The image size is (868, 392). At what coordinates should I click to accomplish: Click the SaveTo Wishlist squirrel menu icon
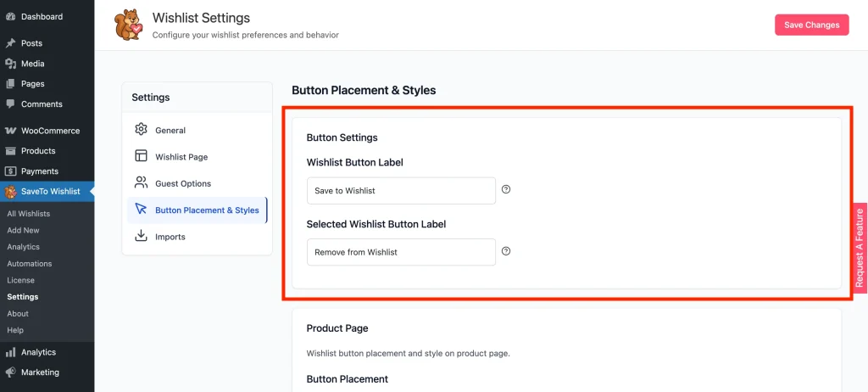point(10,192)
